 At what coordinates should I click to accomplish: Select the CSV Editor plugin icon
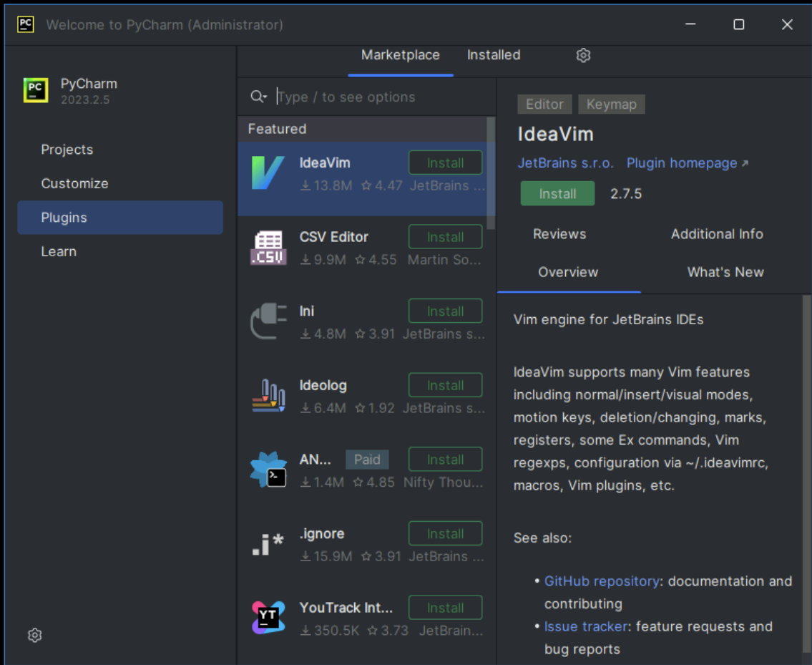point(268,247)
